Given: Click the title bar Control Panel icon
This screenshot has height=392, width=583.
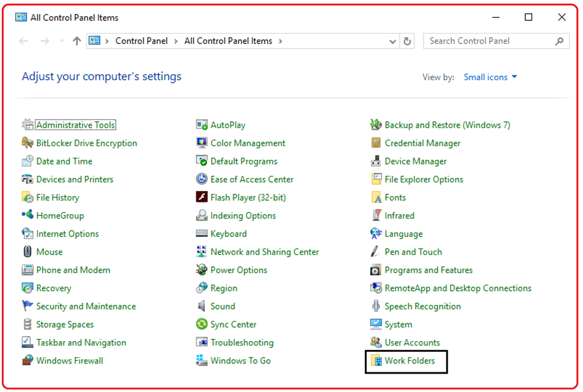Looking at the screenshot, I should point(21,17).
